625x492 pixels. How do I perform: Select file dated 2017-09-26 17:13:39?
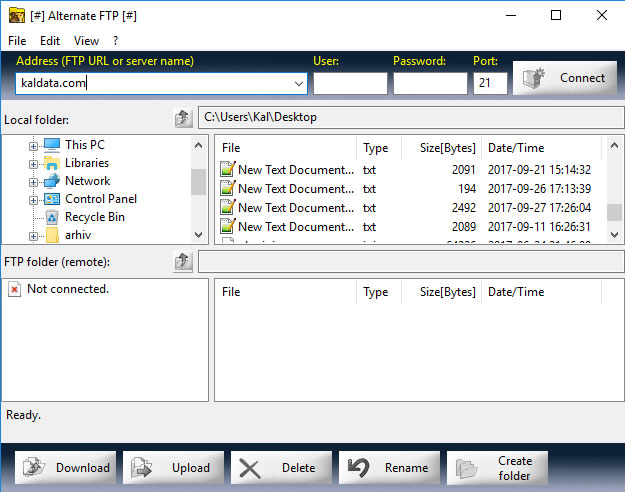407,188
